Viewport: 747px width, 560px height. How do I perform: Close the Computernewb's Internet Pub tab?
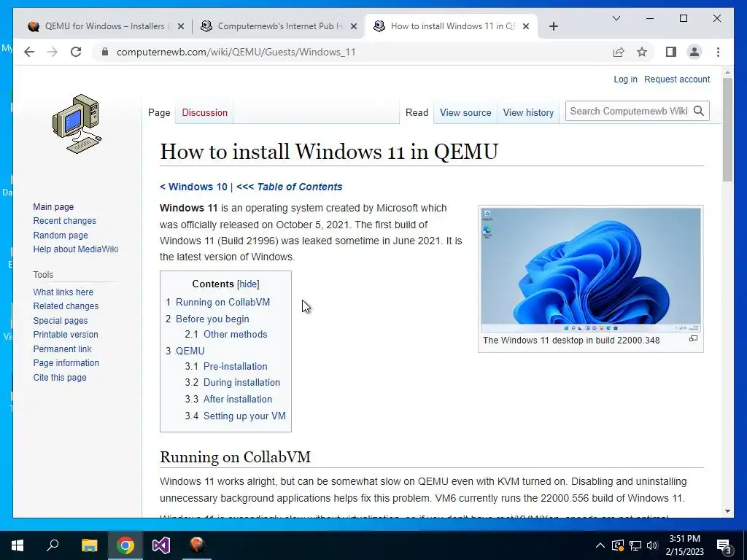coord(354,26)
